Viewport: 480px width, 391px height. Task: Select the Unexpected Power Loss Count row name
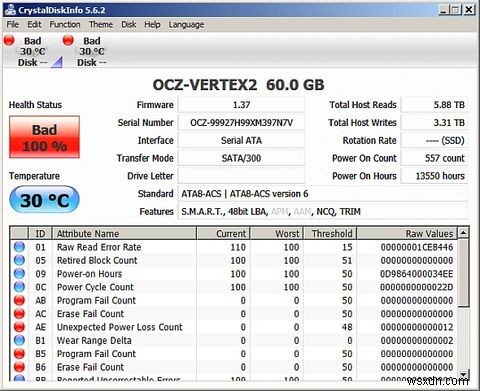tap(120, 327)
